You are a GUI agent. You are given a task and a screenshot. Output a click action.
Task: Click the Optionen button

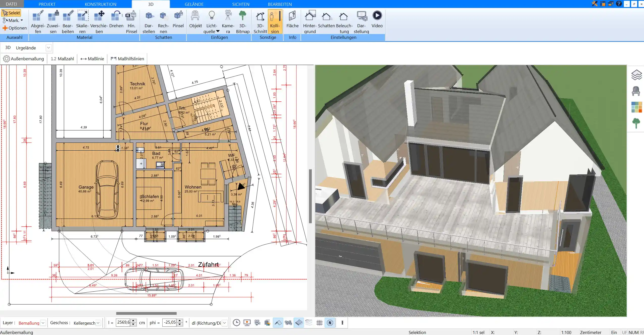15,28
